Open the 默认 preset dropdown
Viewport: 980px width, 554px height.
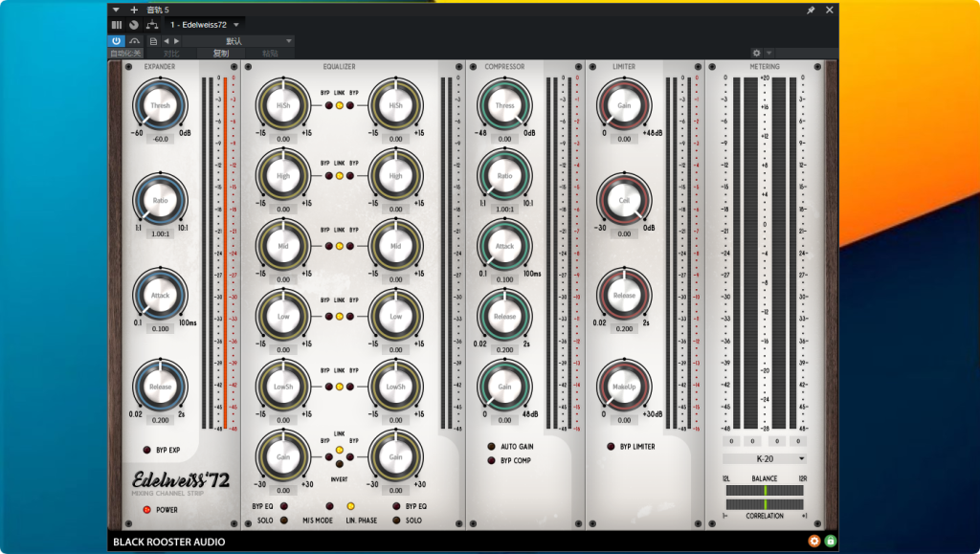(237, 41)
